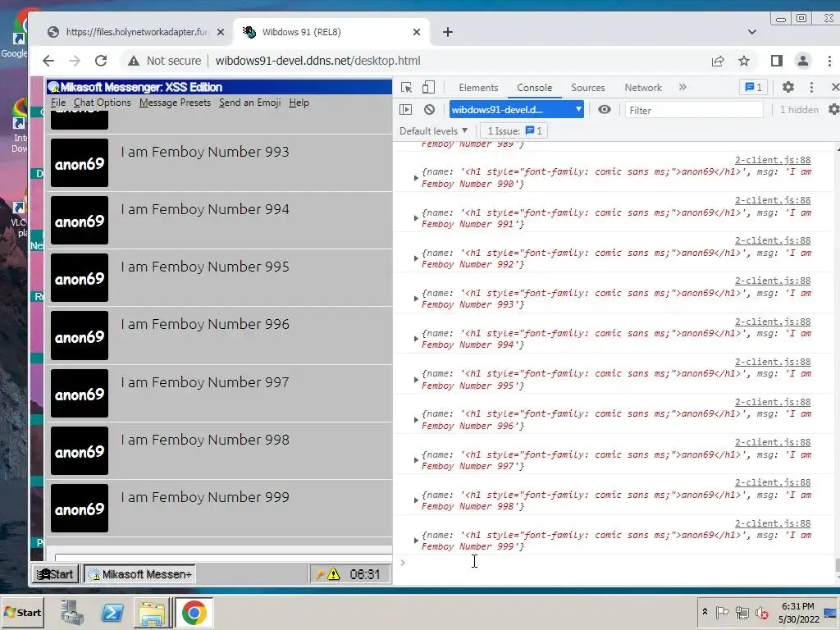
Task: Show more DevTools tabs with the chevron
Action: coord(682,87)
